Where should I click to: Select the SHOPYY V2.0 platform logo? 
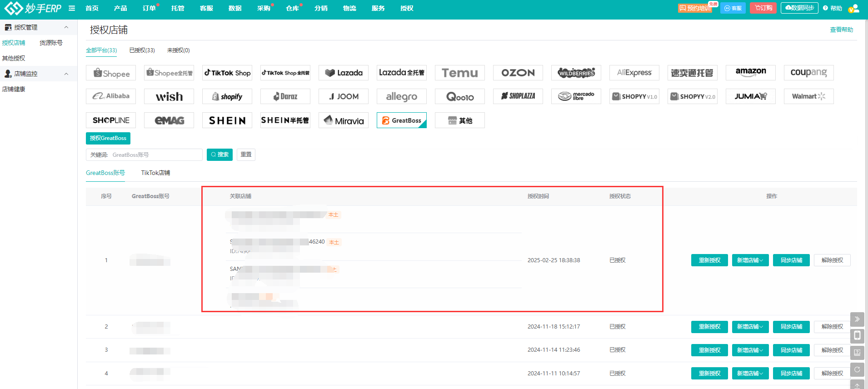click(693, 96)
